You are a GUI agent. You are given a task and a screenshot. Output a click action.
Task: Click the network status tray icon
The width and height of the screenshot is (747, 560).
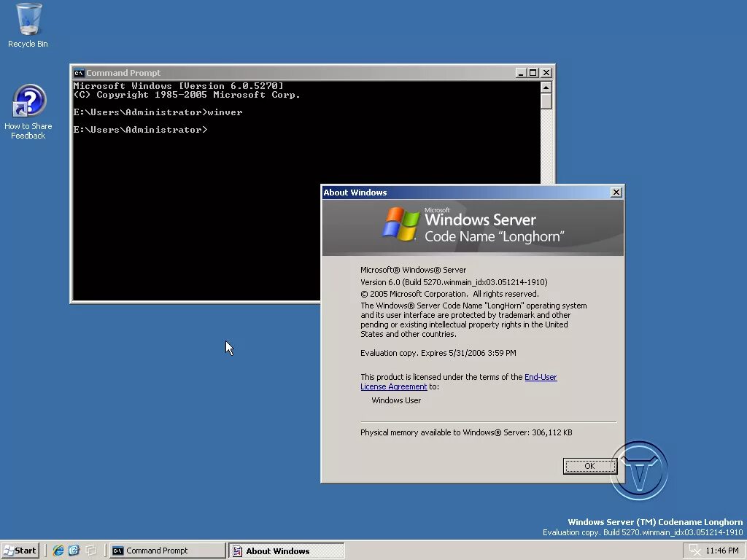[695, 551]
